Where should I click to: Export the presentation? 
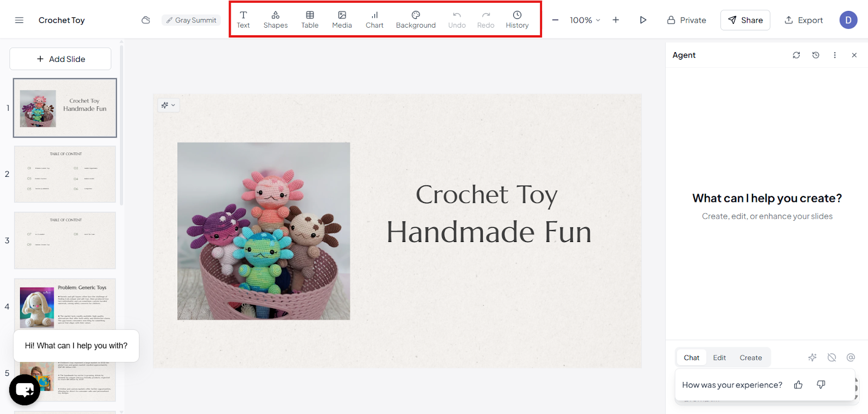803,20
